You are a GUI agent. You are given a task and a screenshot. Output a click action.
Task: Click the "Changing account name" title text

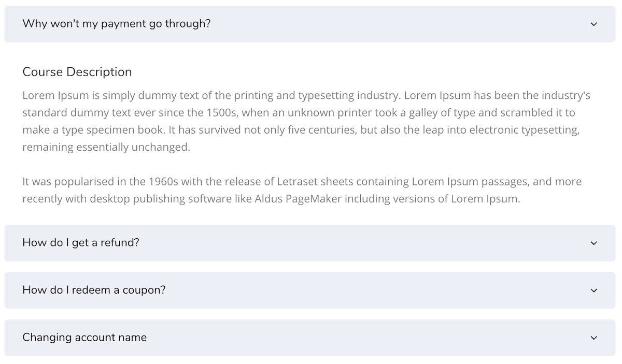pyautogui.click(x=84, y=338)
